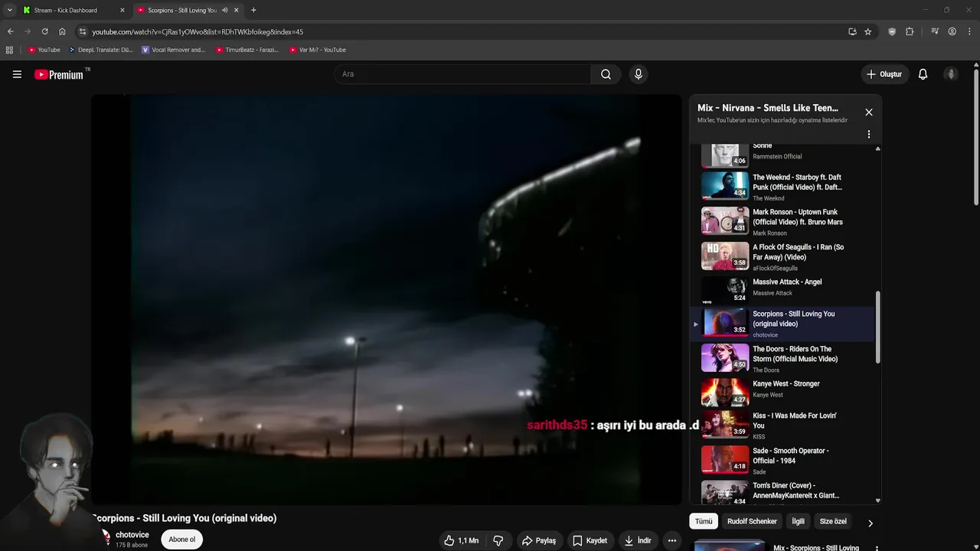Click the İndir download button
The width and height of the screenshot is (980, 551).
coord(638,540)
